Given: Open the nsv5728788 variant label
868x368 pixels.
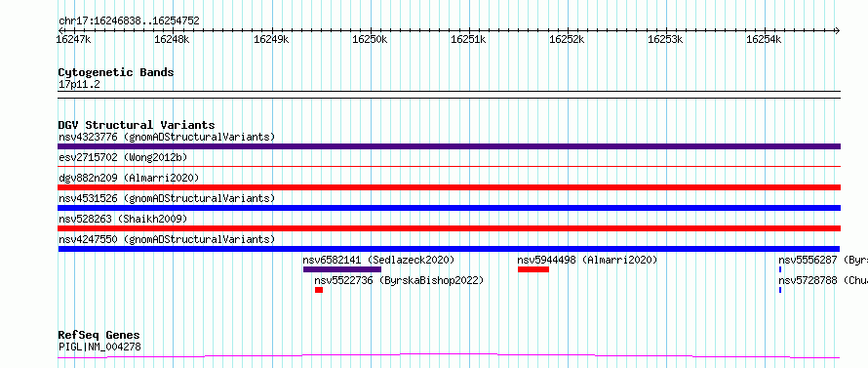Looking at the screenshot, I should [823, 280].
